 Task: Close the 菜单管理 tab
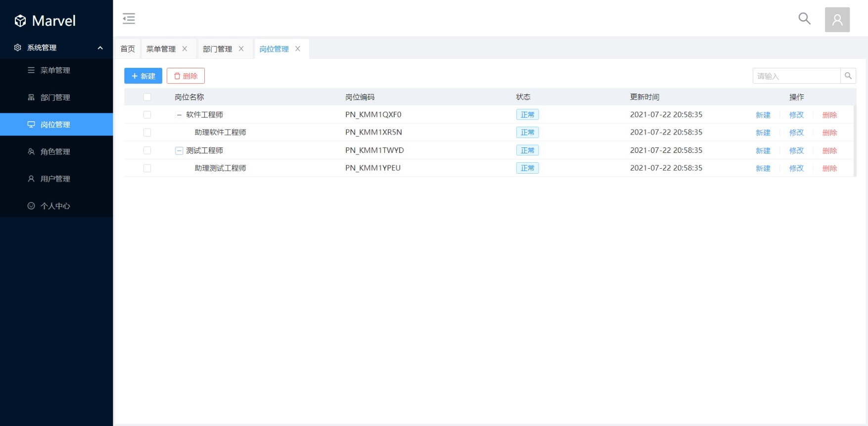coord(184,48)
